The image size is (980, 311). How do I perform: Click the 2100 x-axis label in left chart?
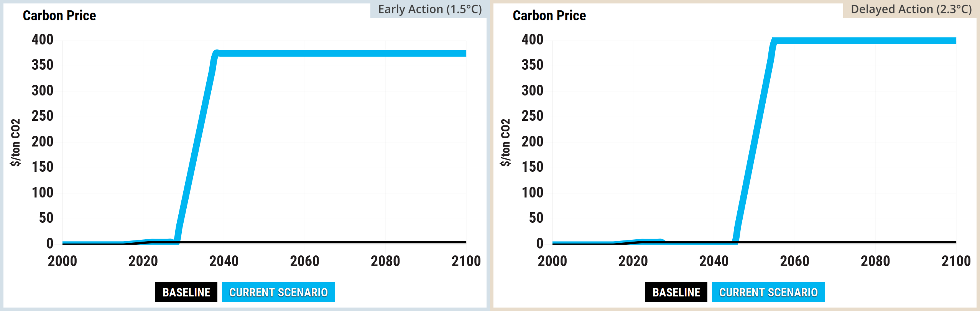466,261
